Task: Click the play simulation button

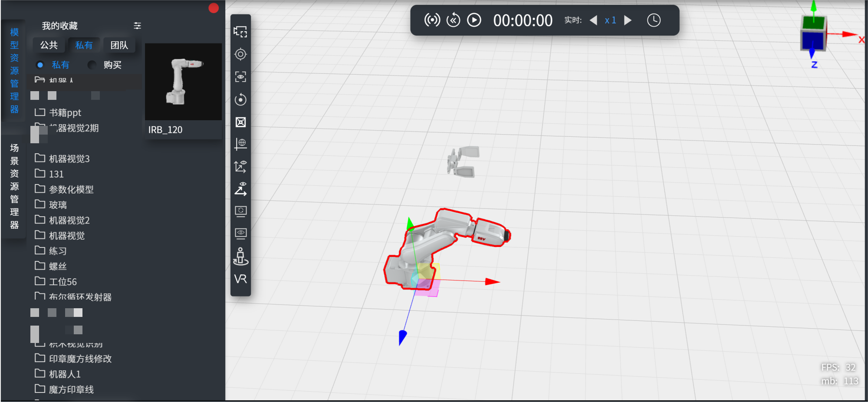Action: pyautogui.click(x=474, y=20)
